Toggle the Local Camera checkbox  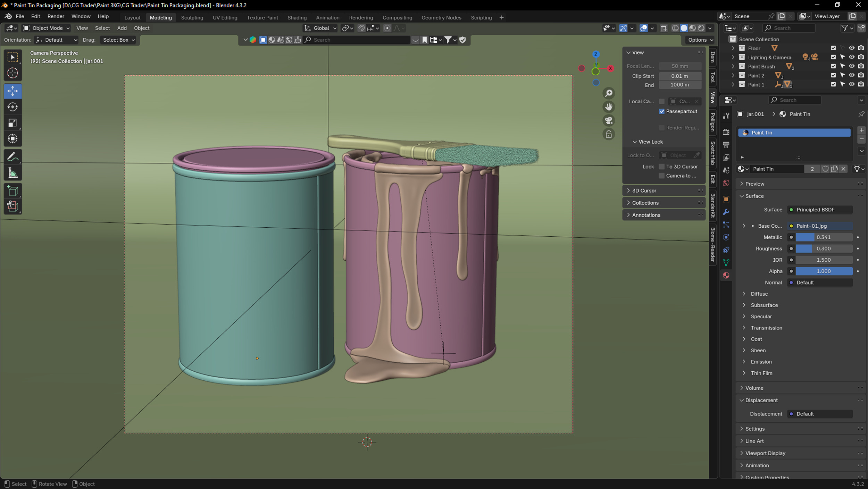pyautogui.click(x=662, y=101)
